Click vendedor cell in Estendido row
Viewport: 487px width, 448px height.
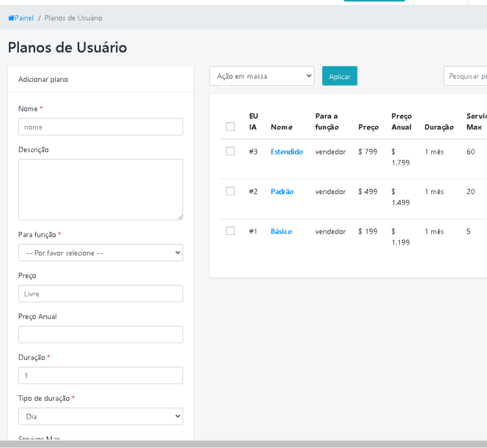[331, 152]
